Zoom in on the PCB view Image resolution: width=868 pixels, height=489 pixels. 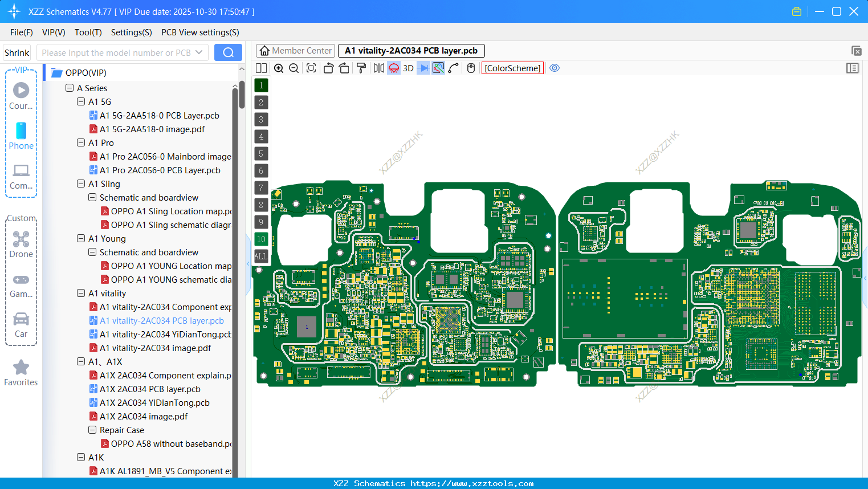(x=279, y=68)
